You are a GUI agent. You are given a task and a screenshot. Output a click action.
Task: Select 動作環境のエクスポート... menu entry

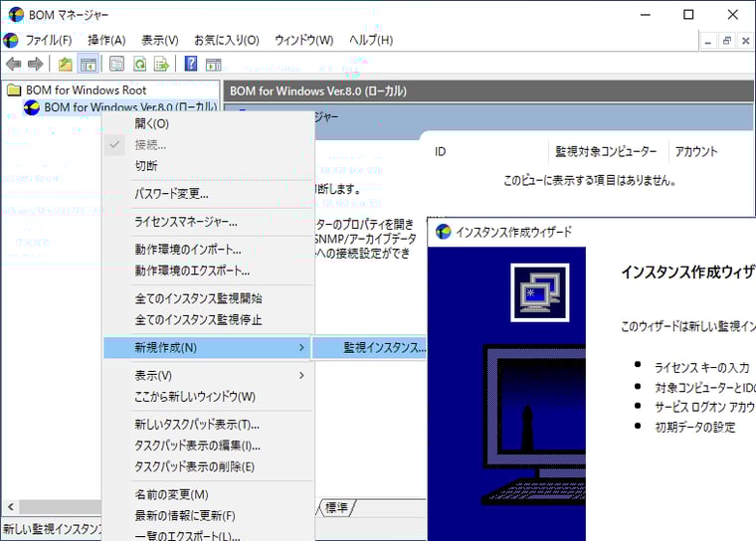[208, 270]
